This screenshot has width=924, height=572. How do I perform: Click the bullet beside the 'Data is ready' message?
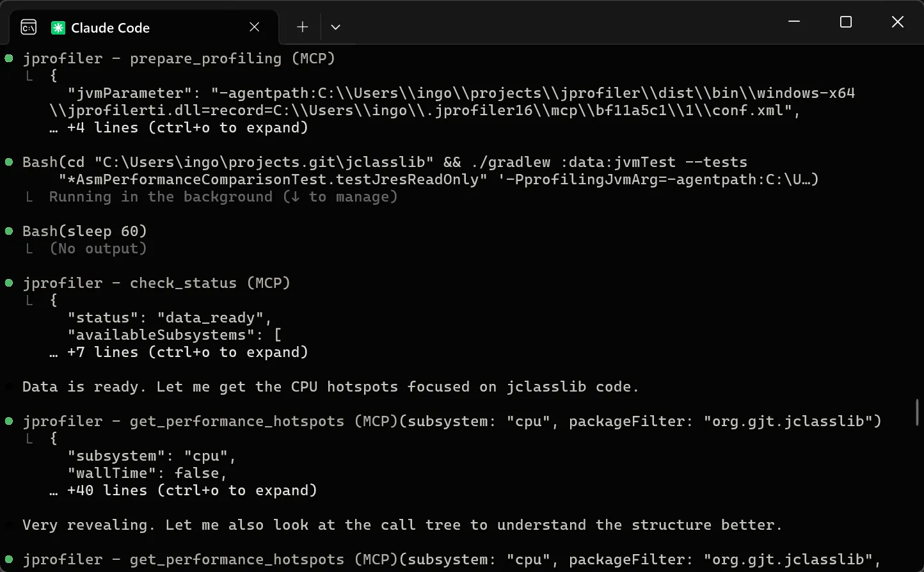click(9, 385)
